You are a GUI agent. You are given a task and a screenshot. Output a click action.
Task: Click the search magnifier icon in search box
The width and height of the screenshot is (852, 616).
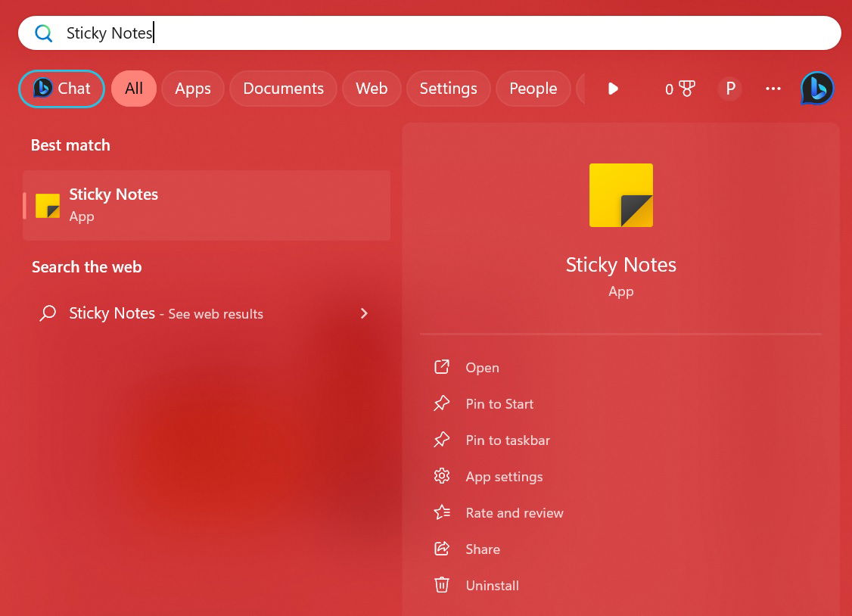point(43,33)
